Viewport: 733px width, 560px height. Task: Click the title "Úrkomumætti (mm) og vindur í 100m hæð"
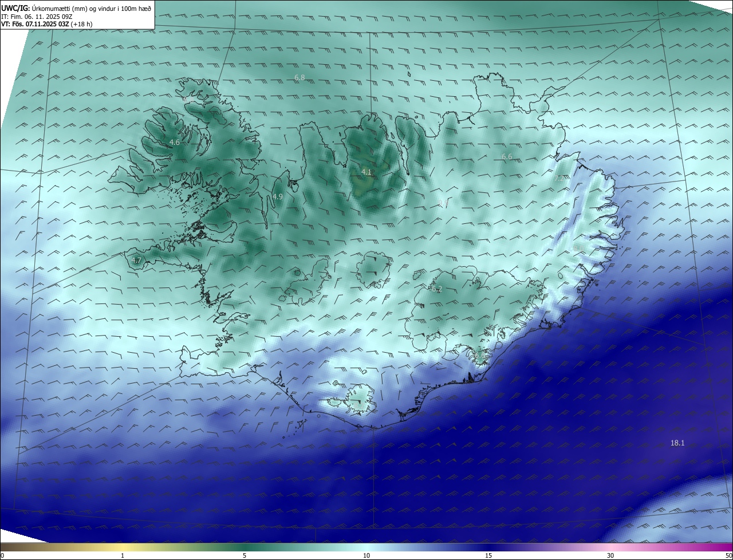click(x=91, y=9)
